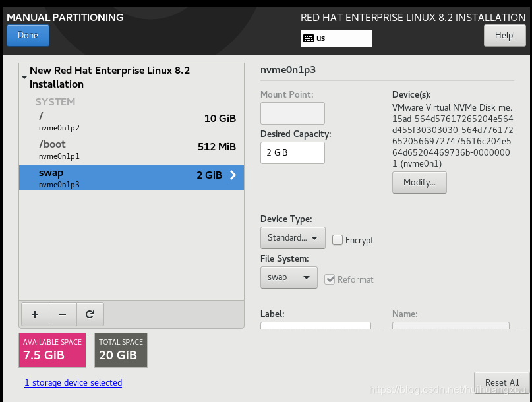Image resolution: width=532 pixels, height=402 pixels.
Task: Click the Desired Capacity field
Action: point(293,153)
